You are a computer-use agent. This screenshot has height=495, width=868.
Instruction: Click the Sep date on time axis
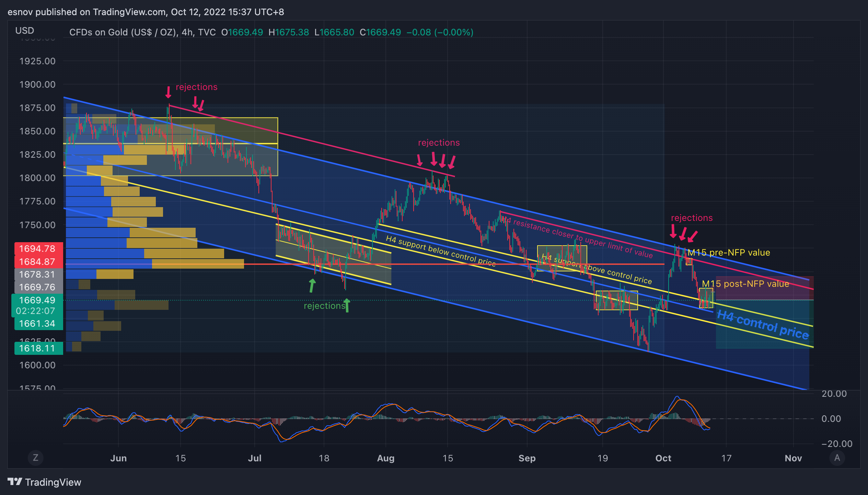[x=527, y=458]
